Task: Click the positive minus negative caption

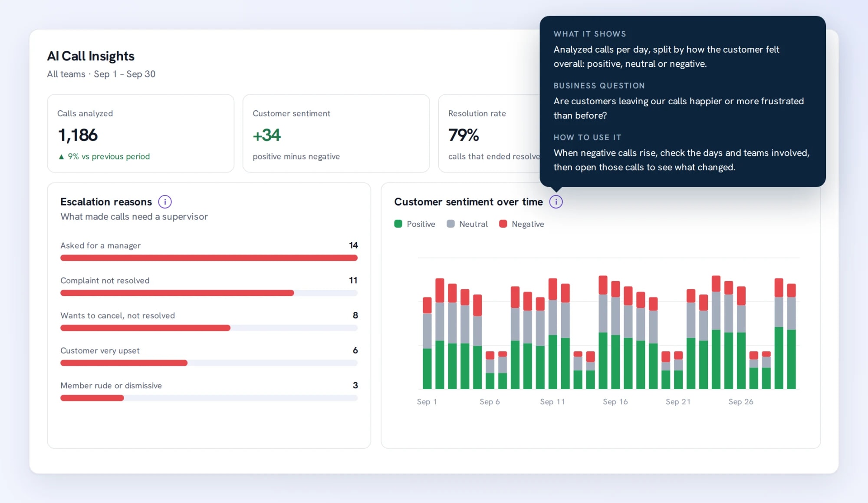Action: click(296, 156)
